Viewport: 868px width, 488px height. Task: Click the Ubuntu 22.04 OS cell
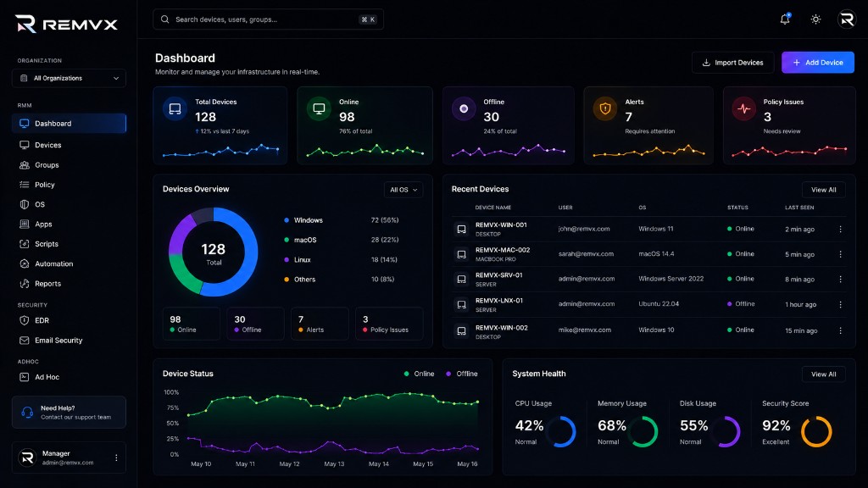[659, 304]
